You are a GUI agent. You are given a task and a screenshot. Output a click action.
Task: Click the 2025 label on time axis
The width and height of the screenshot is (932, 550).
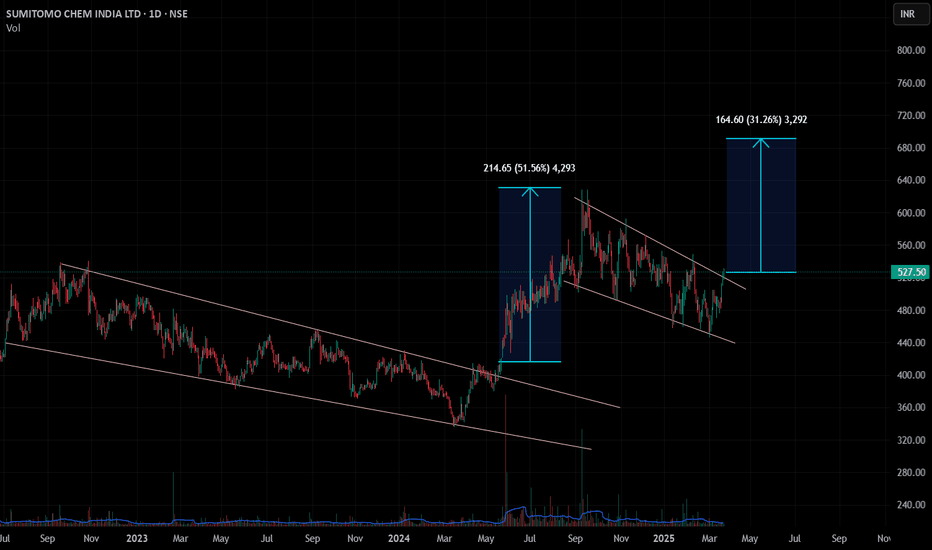tap(663, 538)
